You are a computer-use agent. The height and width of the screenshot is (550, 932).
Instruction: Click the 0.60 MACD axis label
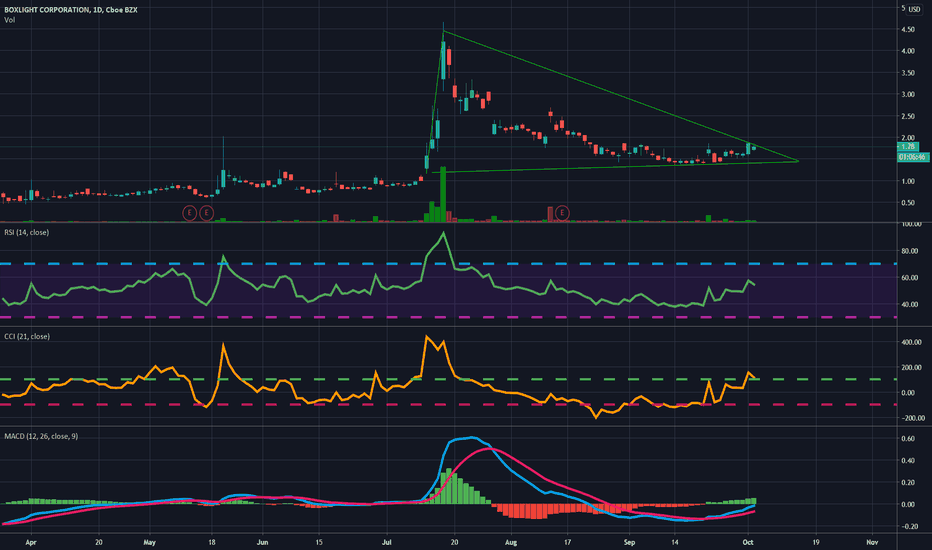point(908,439)
